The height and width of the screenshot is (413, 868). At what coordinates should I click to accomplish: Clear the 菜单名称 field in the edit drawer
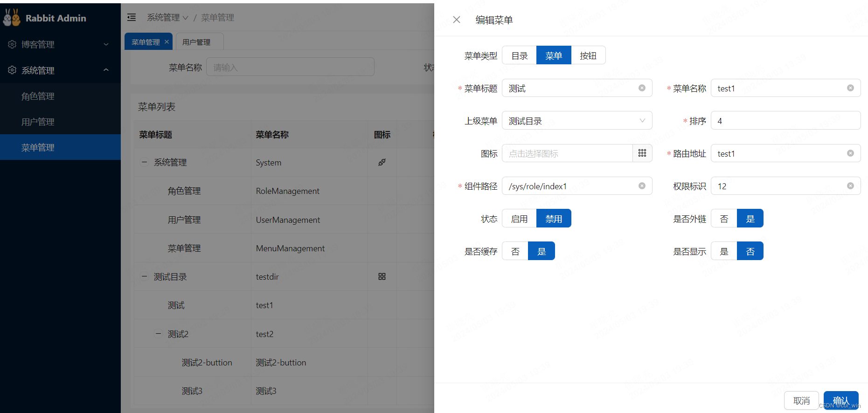pos(850,88)
